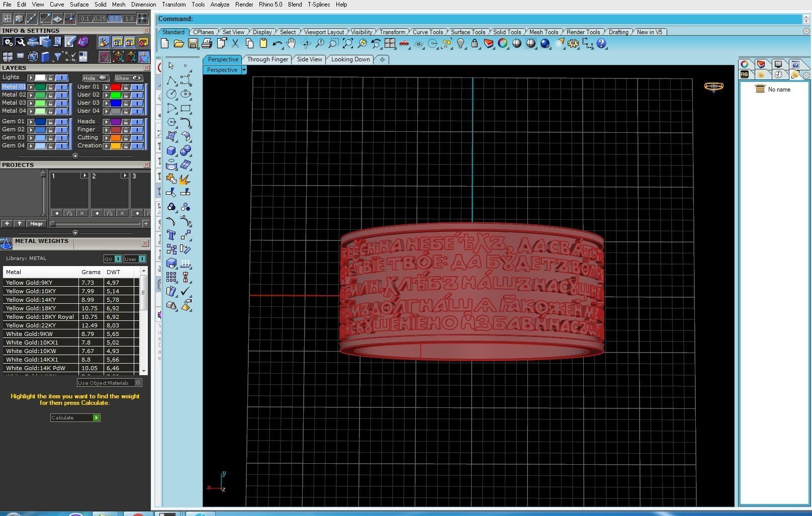Click the Hide layers button
This screenshot has width=812, height=516.
[x=96, y=78]
